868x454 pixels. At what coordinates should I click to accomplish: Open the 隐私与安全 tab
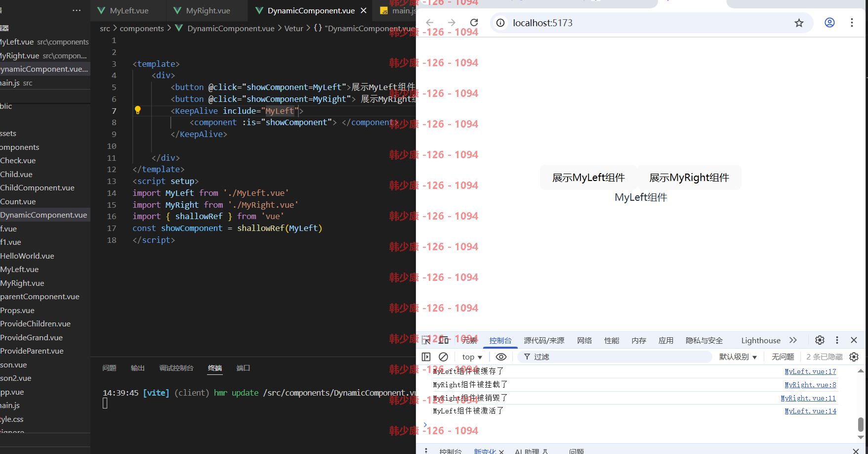point(704,340)
